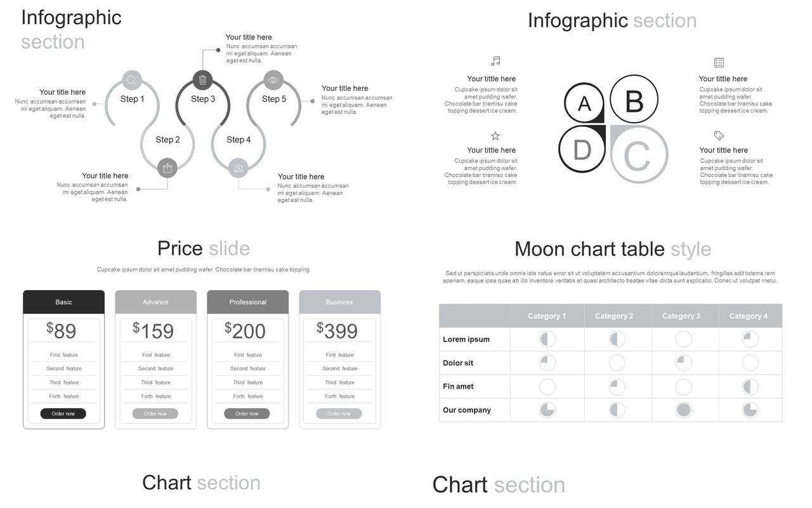This screenshot has width=812, height=508.
Task: Click the Order now button under Basic plan
Action: 63,413
